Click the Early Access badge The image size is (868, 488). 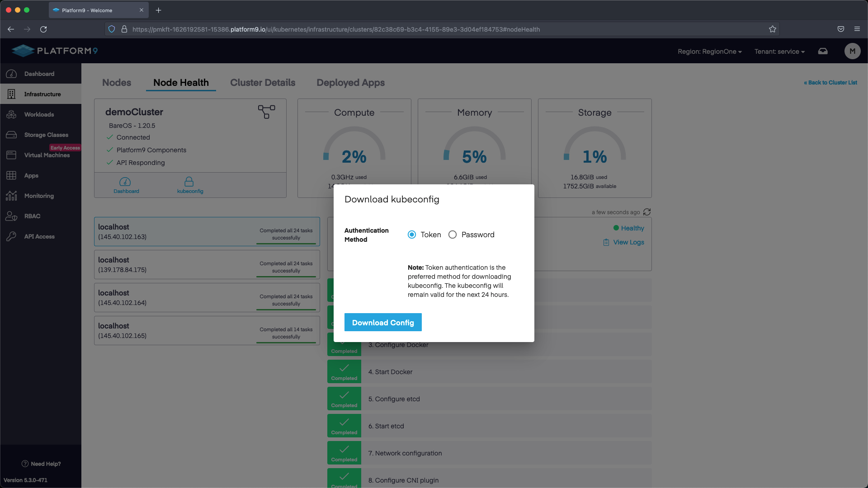(65, 148)
